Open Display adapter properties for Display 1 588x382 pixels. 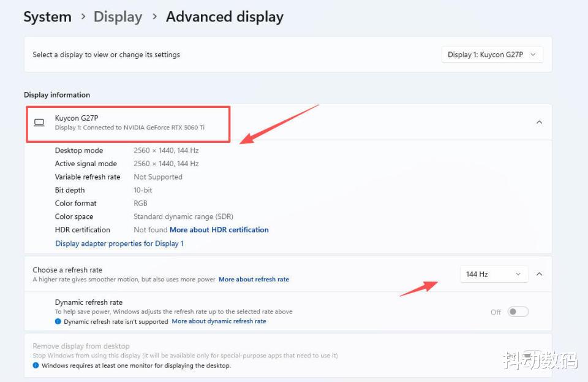click(x=119, y=243)
